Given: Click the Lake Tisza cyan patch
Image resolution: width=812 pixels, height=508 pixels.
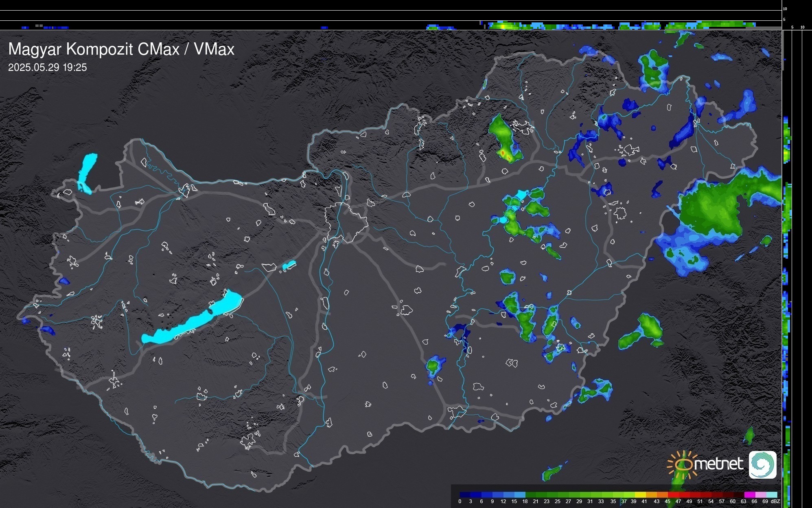Looking at the screenshot, I should click(521, 194).
